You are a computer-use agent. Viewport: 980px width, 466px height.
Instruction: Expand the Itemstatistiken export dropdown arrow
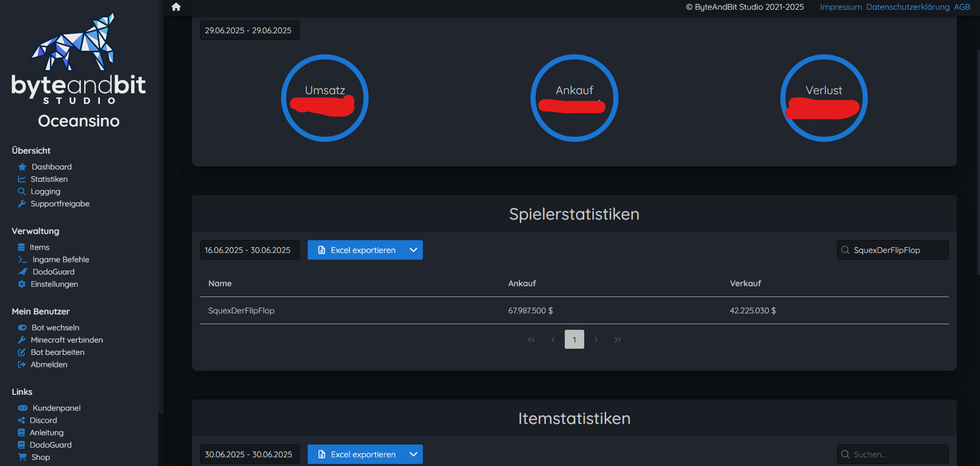(413, 454)
